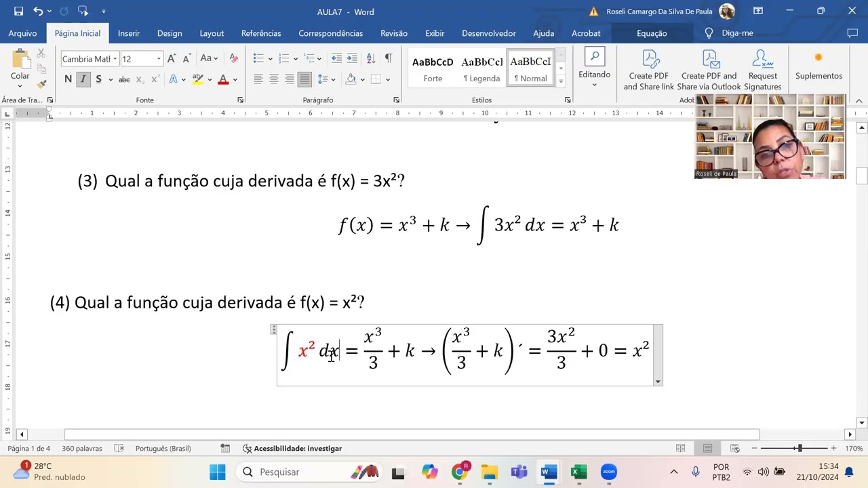
Task: Apply the Forte style
Action: [433, 68]
